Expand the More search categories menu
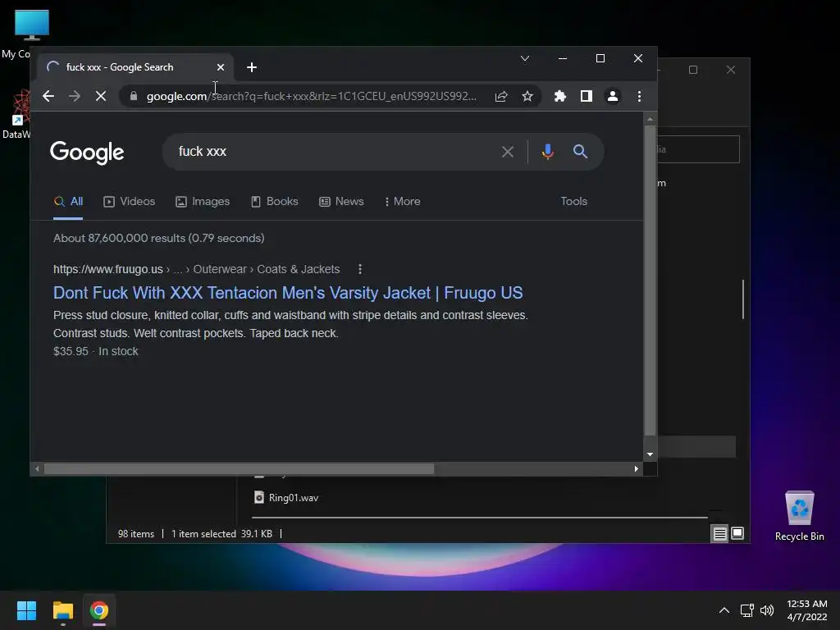Viewport: 840px width, 630px height. tap(402, 202)
